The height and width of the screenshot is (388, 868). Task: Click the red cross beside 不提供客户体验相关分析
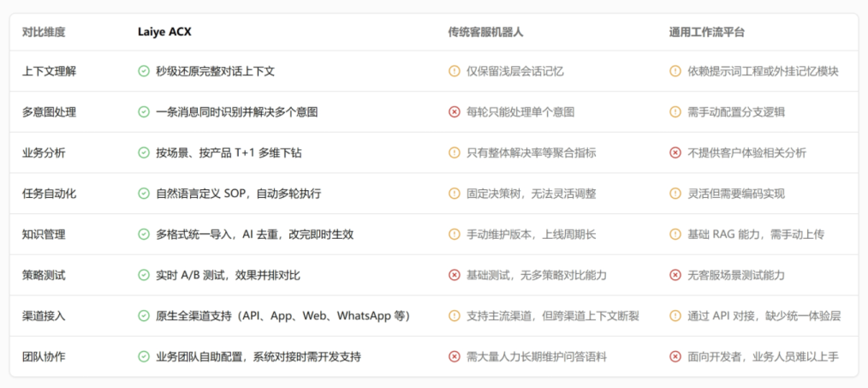pos(675,152)
